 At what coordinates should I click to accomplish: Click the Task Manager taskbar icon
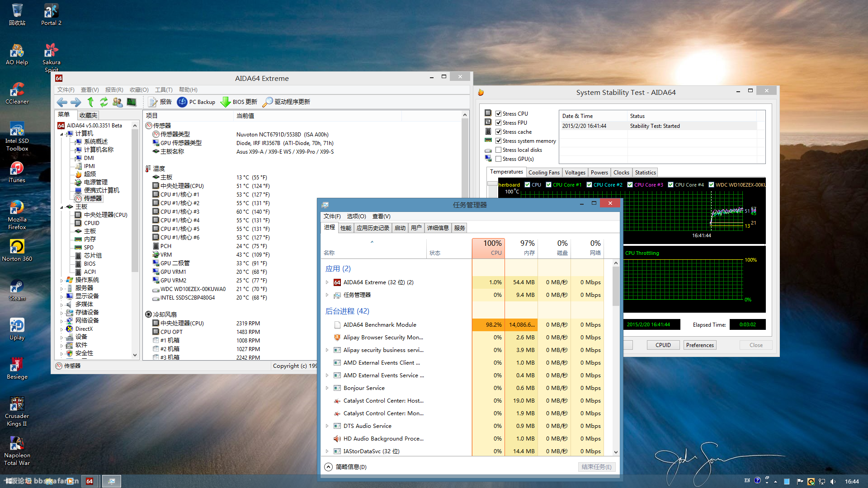point(111,481)
